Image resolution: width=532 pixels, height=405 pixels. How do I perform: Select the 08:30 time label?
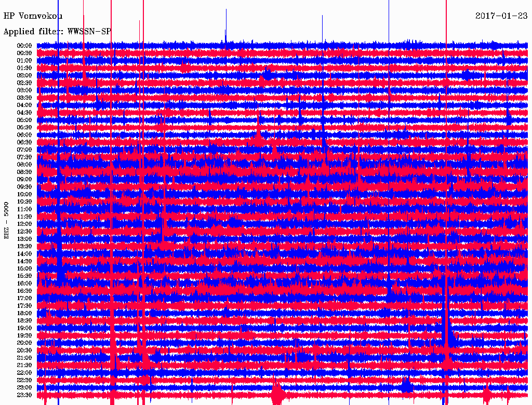click(x=24, y=172)
